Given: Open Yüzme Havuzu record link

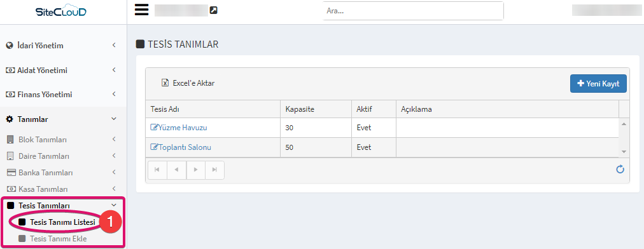Looking at the screenshot, I should coord(183,128).
